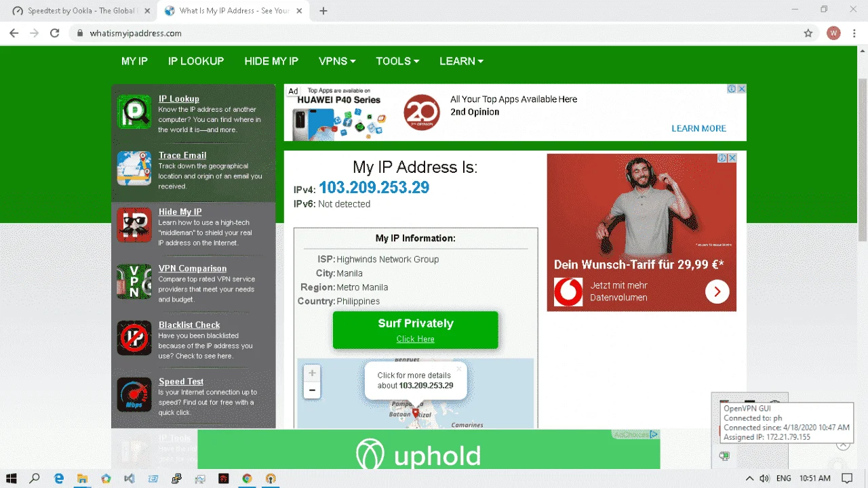The image size is (868, 488).
Task: Open the Trace Email map icon
Action: pos(134,168)
